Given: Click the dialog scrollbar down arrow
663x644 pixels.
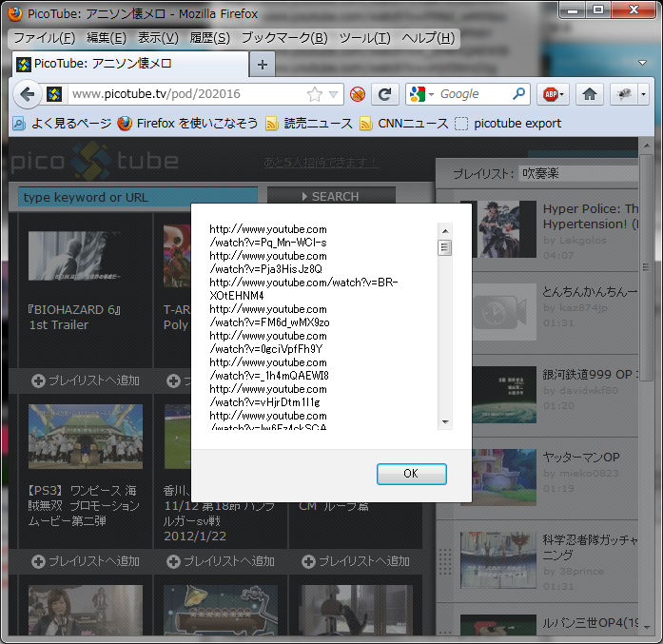Looking at the screenshot, I should [x=445, y=421].
